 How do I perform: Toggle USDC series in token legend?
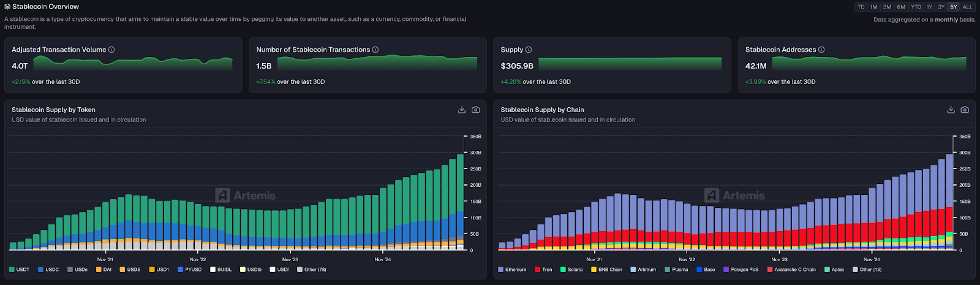pyautogui.click(x=48, y=270)
